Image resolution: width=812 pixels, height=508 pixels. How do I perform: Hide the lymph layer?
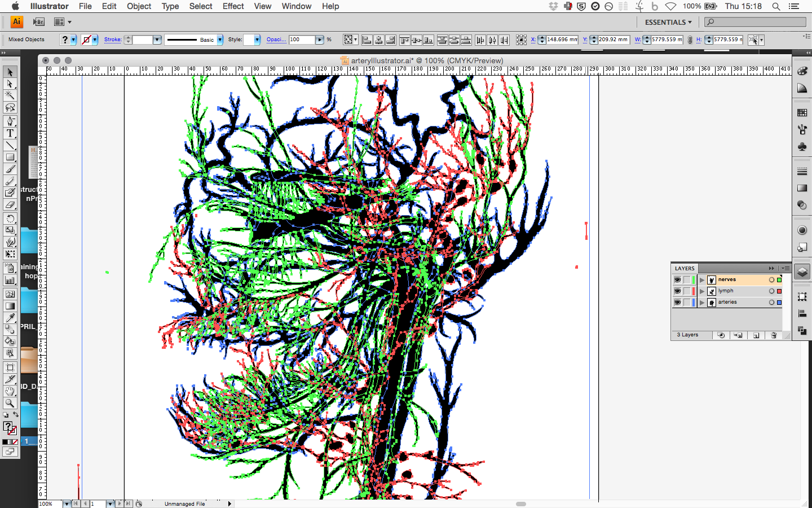click(677, 291)
